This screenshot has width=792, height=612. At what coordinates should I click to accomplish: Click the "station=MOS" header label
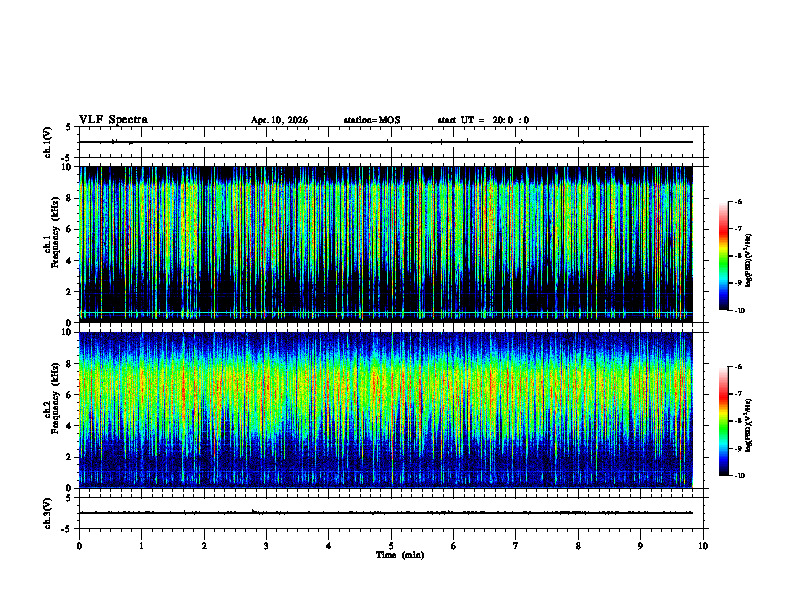click(x=372, y=120)
